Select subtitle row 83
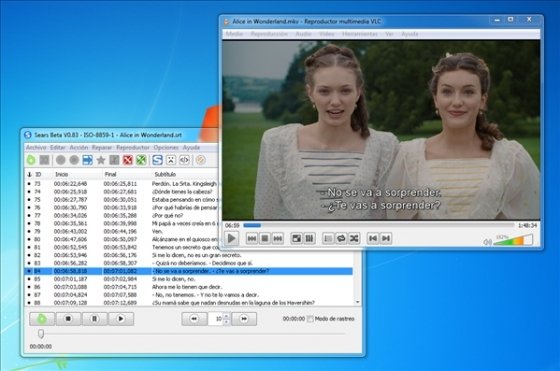560x371 pixels. coord(189,263)
